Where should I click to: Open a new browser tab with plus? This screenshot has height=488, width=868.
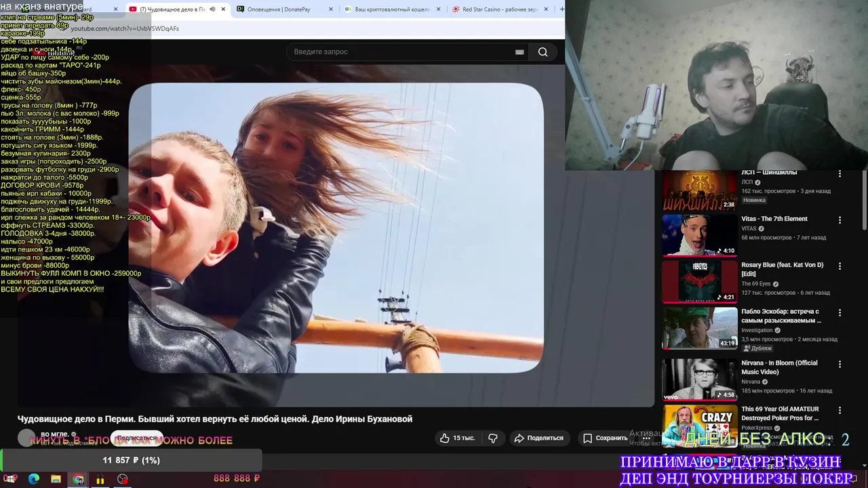[x=561, y=9]
